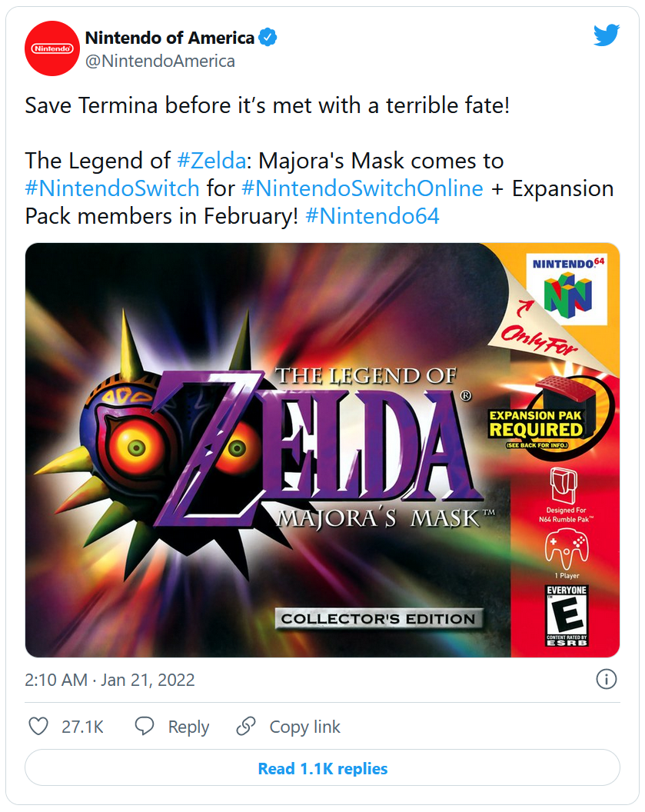Click the @NintendoAmerica handle
The height and width of the screenshot is (812, 645).
click(160, 61)
